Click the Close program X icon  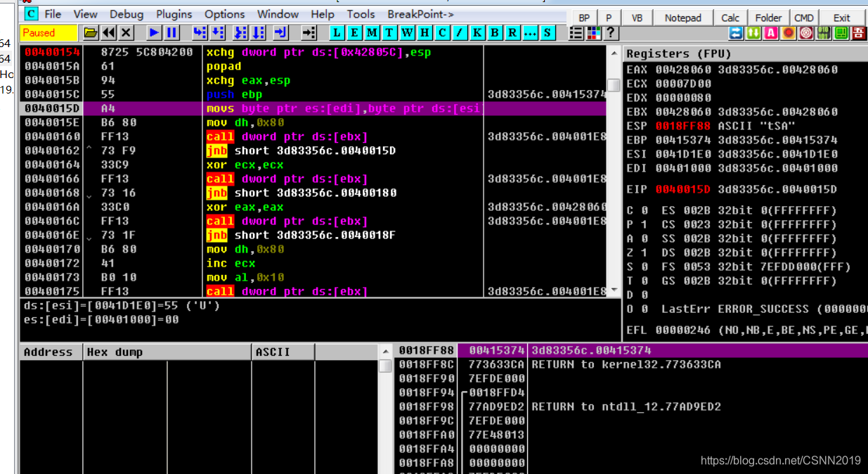tap(126, 32)
